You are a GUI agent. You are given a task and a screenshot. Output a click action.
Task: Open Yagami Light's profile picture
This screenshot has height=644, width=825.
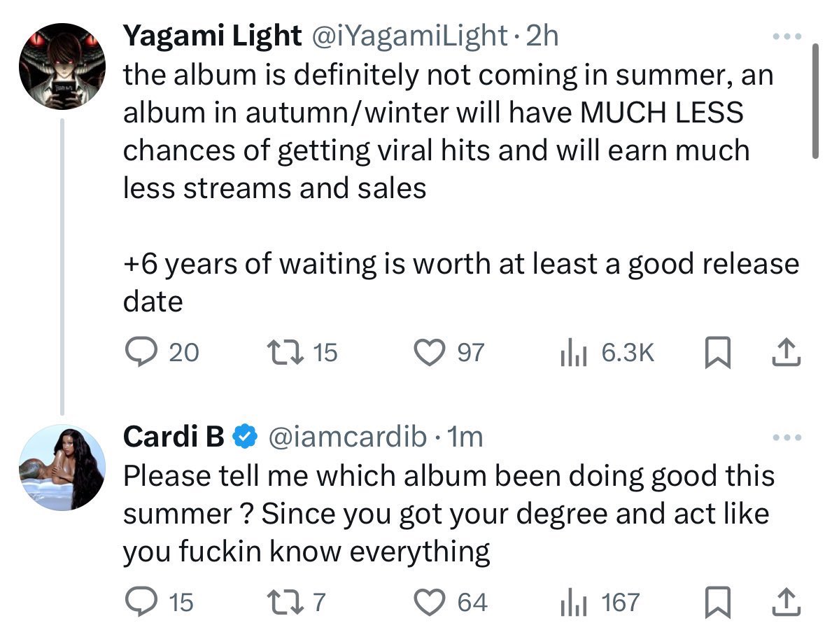pos(62,66)
